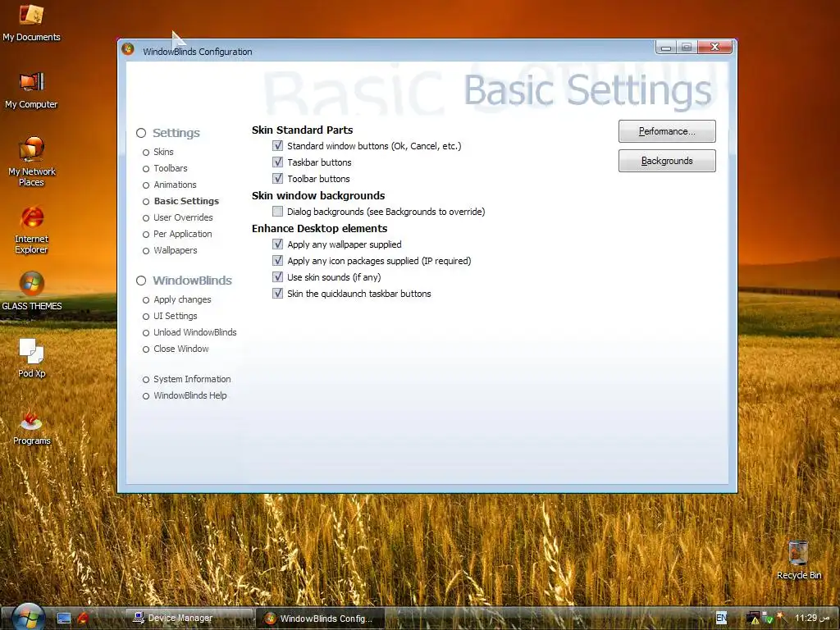Screen dimensions: 840x630
Task: Launch Internet Explorer from the desktop
Action: tap(32, 230)
